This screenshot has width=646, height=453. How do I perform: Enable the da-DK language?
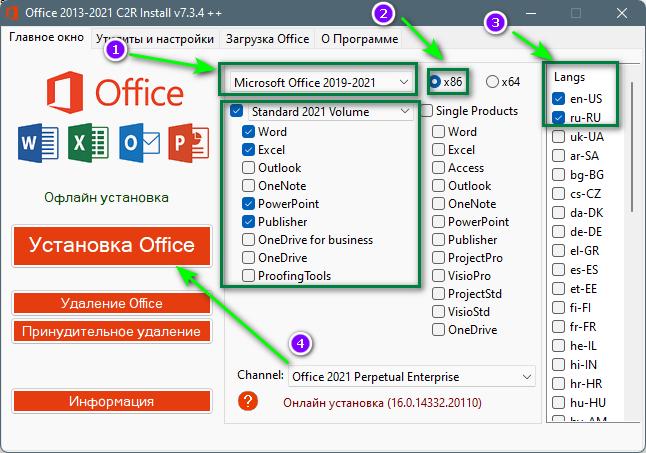click(x=558, y=212)
